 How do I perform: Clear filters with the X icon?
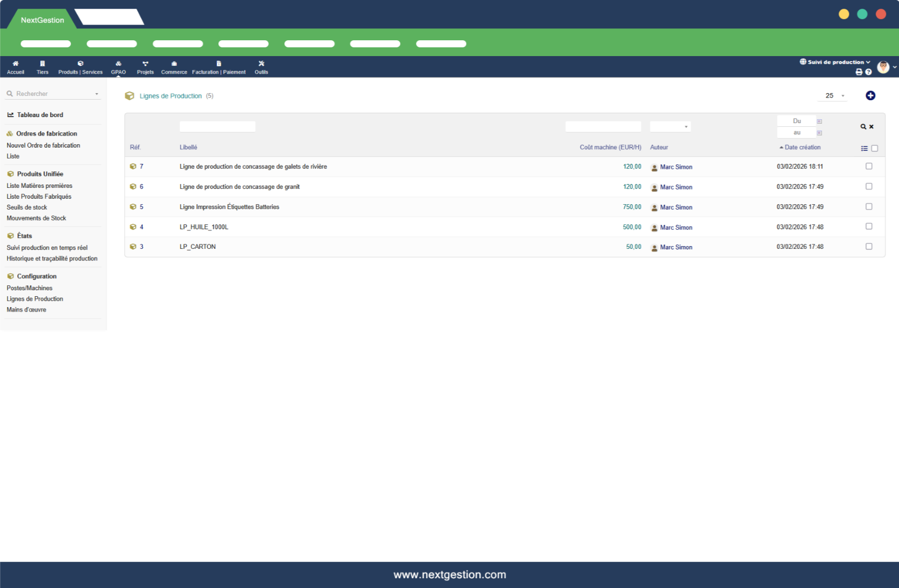tap(871, 127)
